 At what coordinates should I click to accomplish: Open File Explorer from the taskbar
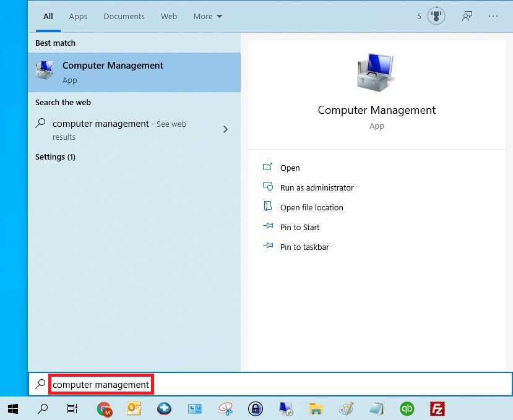pos(316,409)
